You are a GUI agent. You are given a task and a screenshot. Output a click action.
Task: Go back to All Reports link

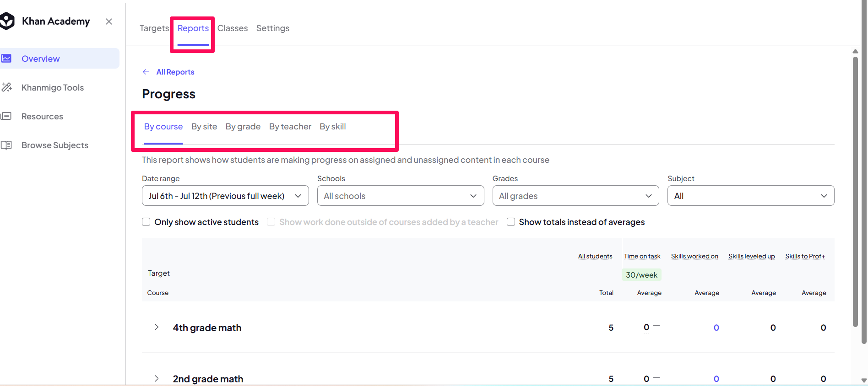pyautogui.click(x=175, y=72)
